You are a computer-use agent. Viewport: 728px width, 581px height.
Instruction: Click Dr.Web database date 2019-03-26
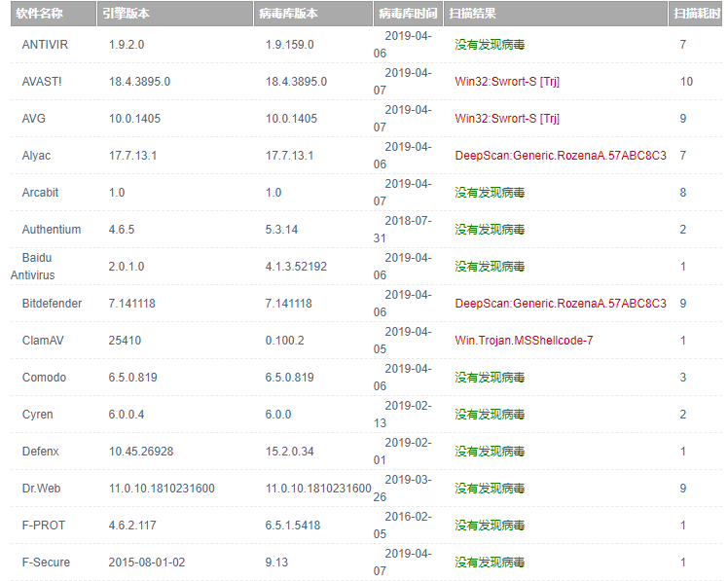tap(403, 489)
